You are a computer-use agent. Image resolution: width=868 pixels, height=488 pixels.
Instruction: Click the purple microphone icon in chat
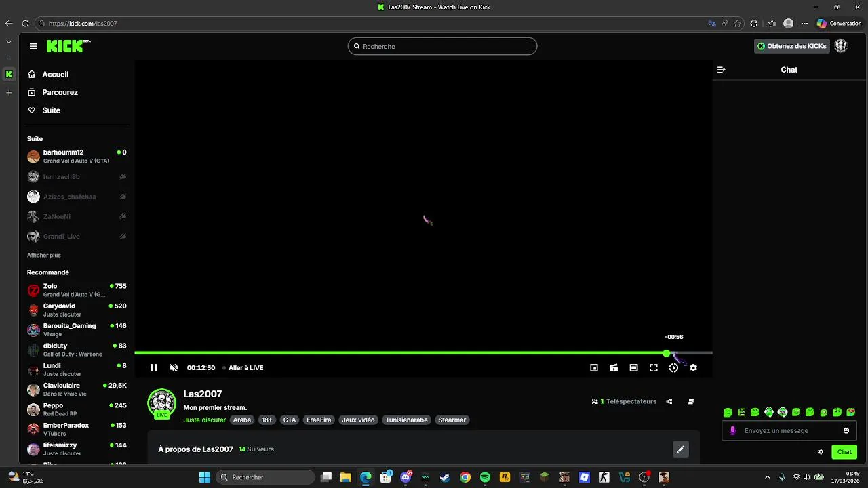coord(732,430)
